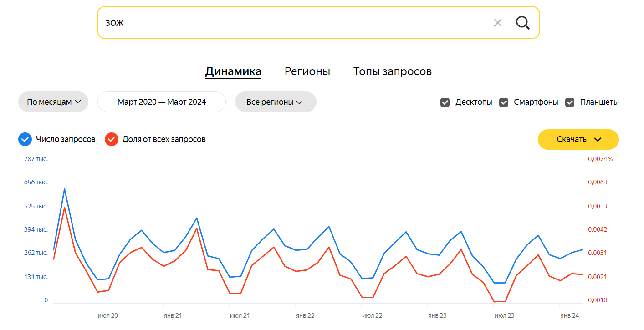Expand the 'По месяцам' grouping dropdown
644x330 pixels.
pos(53,102)
